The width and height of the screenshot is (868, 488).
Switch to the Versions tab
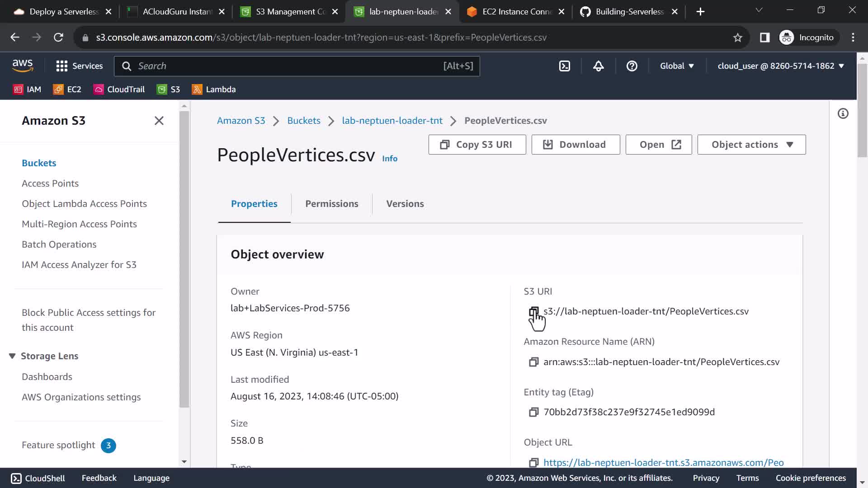pos(405,204)
